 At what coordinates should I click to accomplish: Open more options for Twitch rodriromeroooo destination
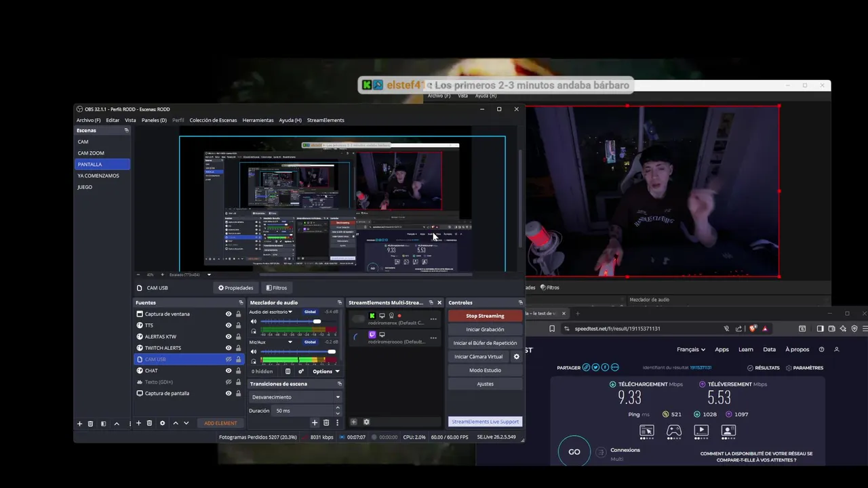pos(433,338)
